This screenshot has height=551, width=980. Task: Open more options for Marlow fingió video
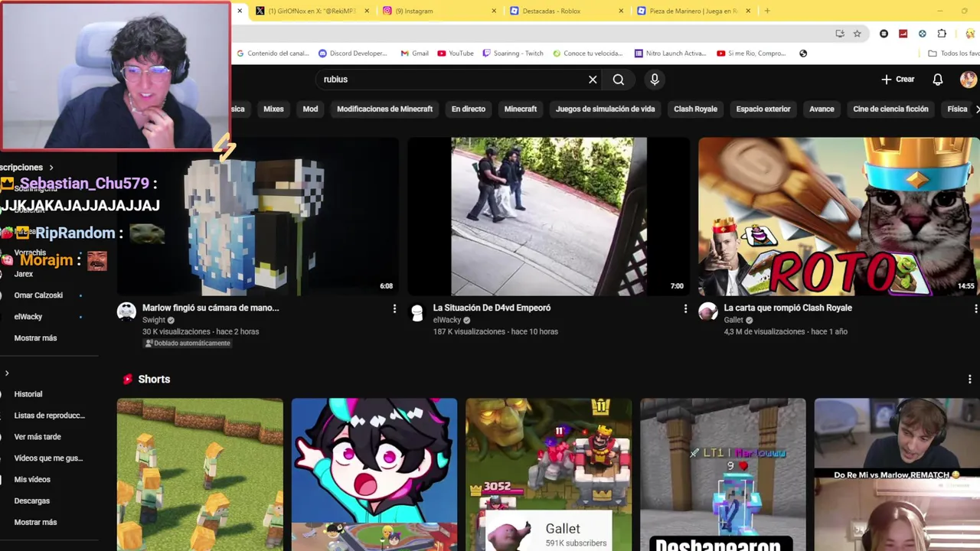pyautogui.click(x=394, y=308)
